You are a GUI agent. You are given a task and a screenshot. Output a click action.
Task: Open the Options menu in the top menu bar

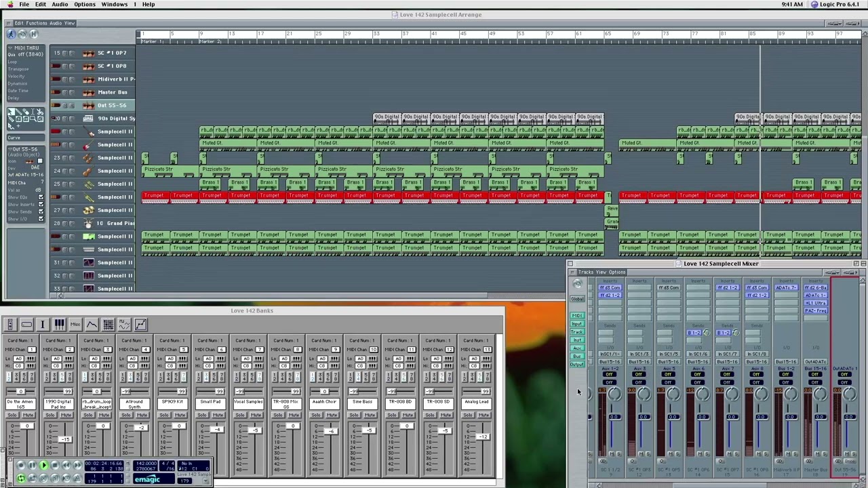pyautogui.click(x=85, y=4)
